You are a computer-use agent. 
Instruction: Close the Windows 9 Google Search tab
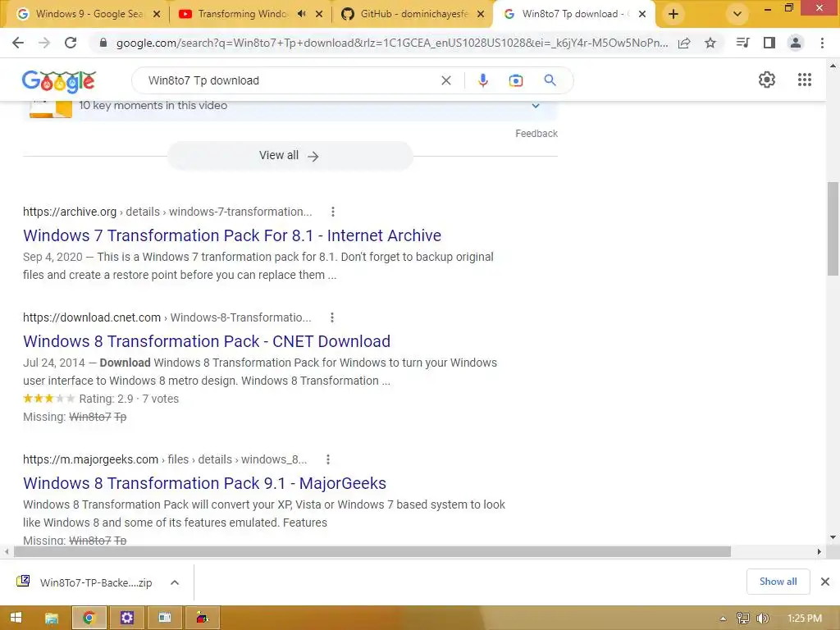157,14
